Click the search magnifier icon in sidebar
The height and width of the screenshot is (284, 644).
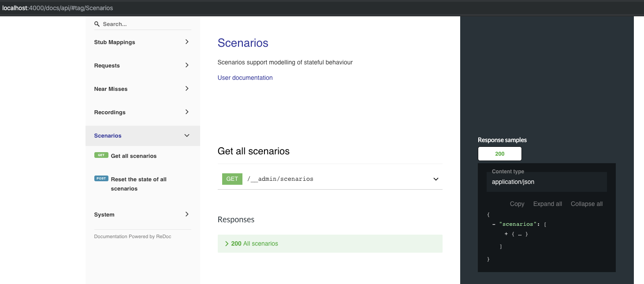pyautogui.click(x=97, y=24)
